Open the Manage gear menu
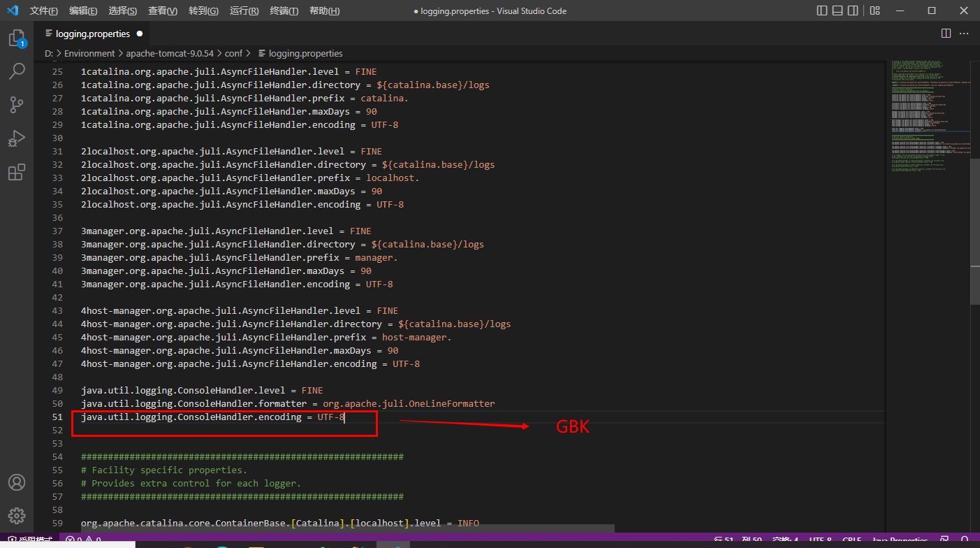The height and width of the screenshot is (548, 980). tap(17, 517)
